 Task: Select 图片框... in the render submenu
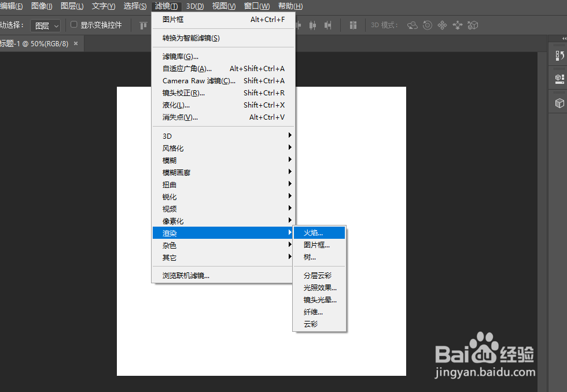pos(319,245)
